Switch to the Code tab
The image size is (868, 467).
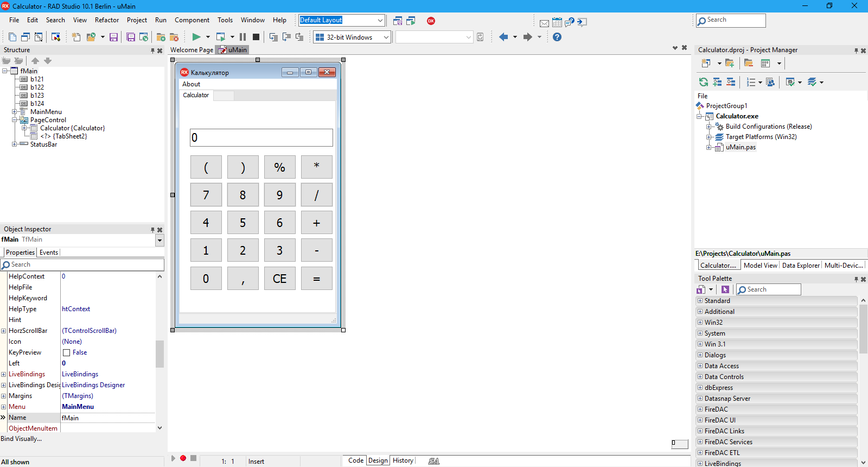coord(356,460)
